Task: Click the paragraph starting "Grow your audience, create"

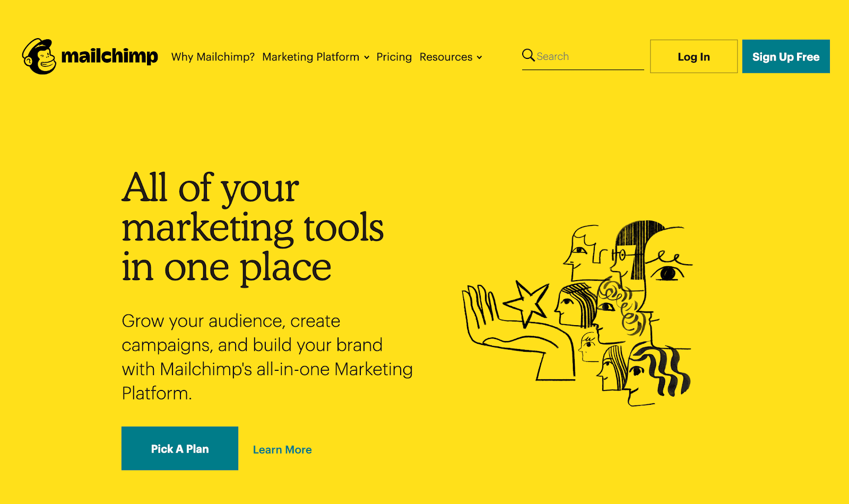Action: 267,357
